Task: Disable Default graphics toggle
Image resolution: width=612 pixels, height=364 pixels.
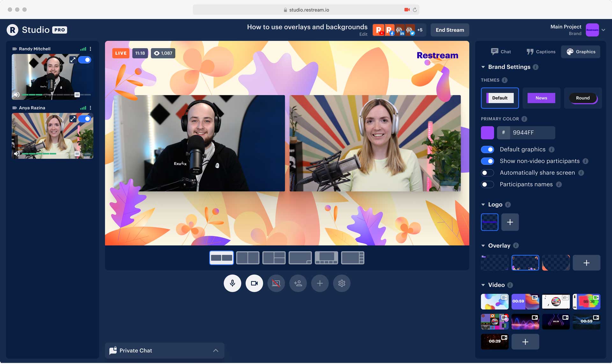Action: 487,149
